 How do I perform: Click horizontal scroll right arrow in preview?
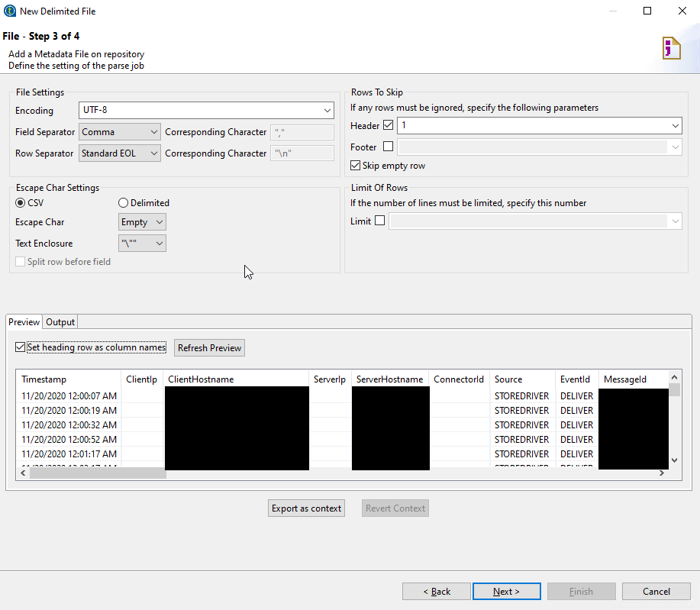coord(662,473)
